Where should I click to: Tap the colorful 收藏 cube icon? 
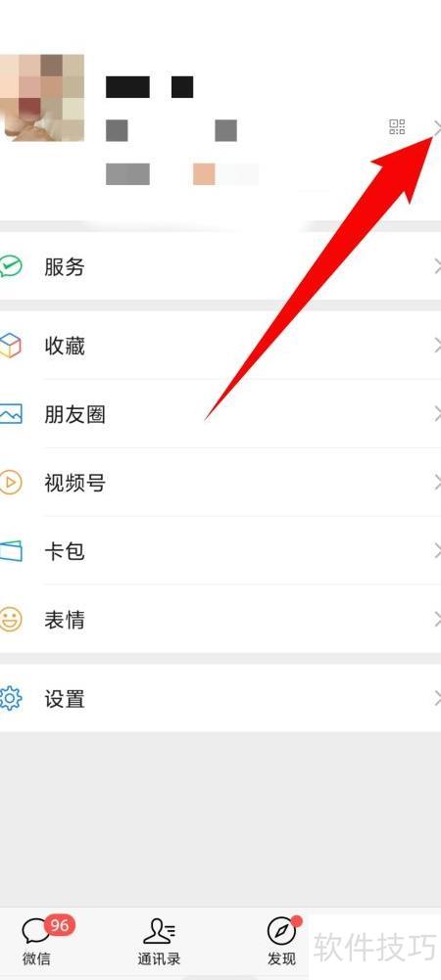(x=10, y=346)
